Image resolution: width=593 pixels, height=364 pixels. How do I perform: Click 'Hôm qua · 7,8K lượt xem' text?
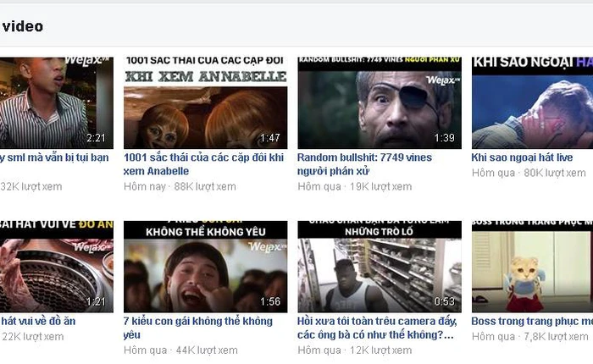[x=529, y=336]
